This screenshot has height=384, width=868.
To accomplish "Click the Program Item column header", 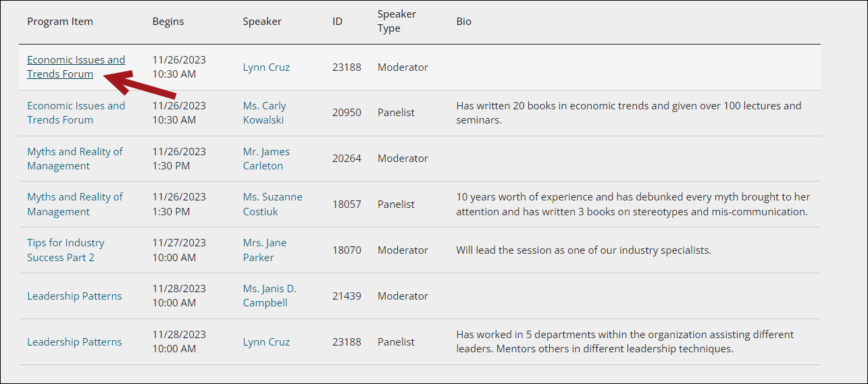I will click(x=60, y=22).
